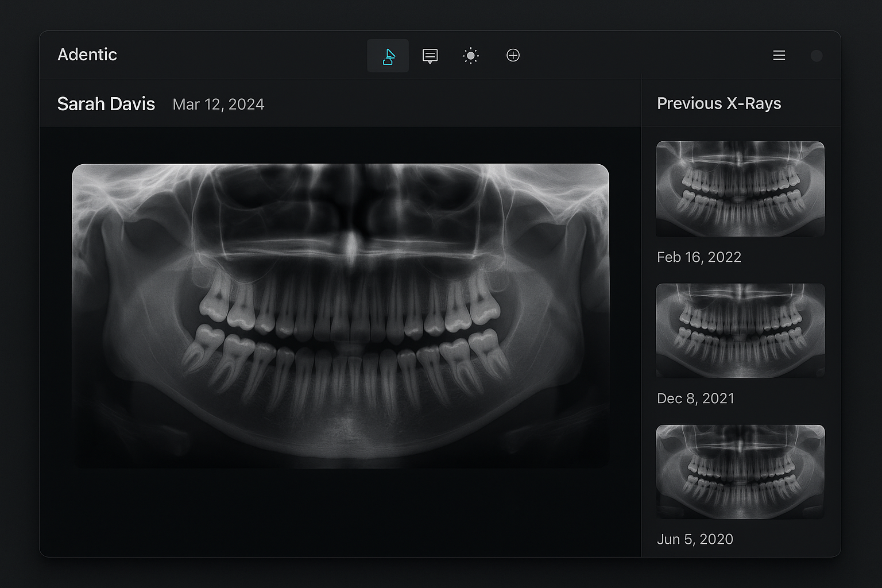The image size is (882, 588).
Task: Click the Previous X-Rays panel header
Action: click(x=719, y=103)
